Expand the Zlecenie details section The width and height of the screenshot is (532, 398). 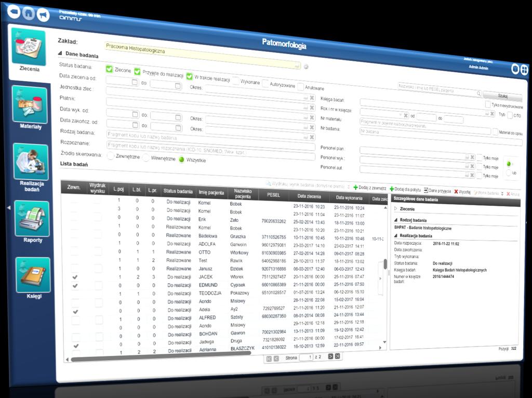(395, 209)
